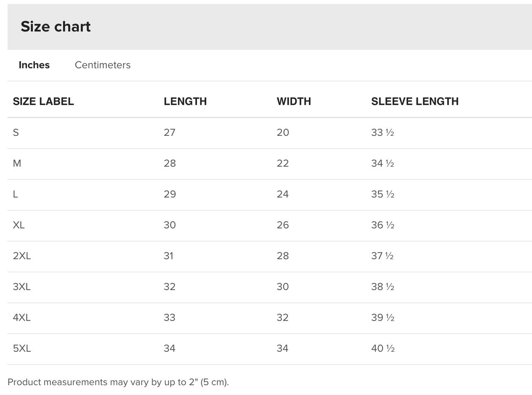
Task: Click the SLEEVE LENGTH column header
Action: [x=415, y=101]
